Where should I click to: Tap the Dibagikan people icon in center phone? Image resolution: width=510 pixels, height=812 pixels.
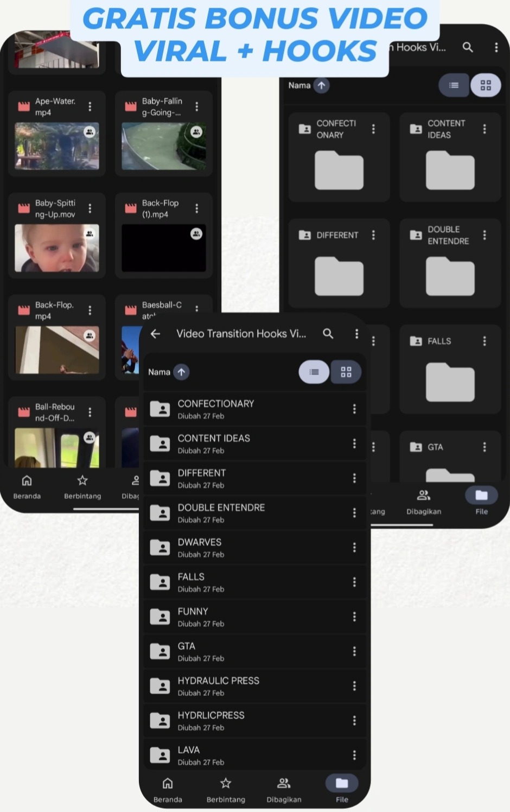pos(284,783)
